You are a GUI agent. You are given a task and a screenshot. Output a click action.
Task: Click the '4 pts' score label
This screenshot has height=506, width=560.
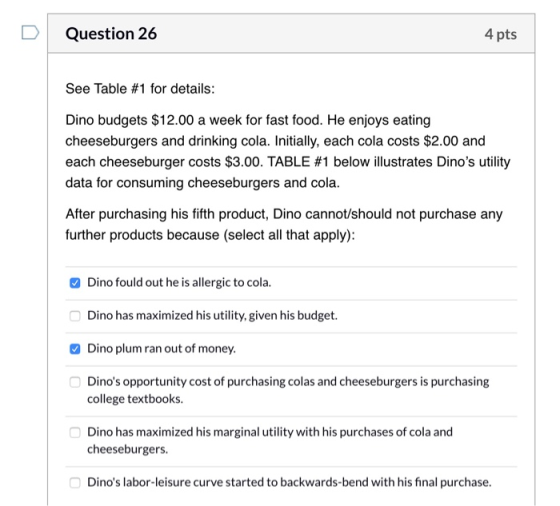click(x=501, y=34)
